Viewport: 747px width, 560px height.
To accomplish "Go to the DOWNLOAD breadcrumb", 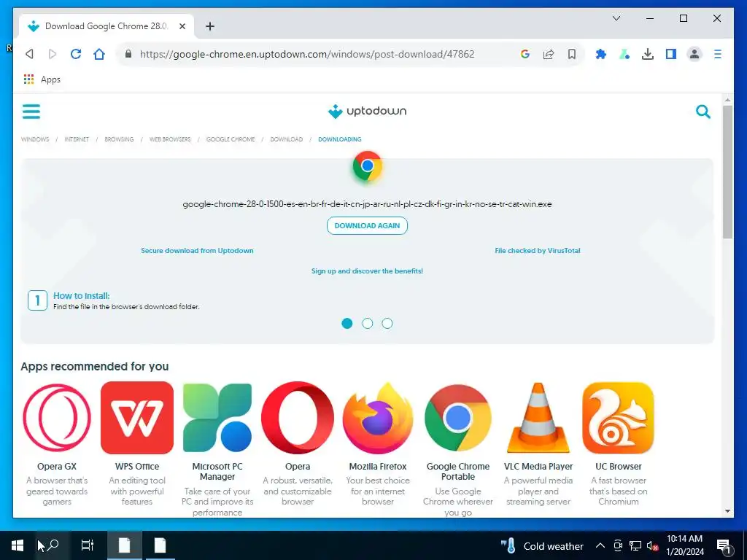I will coord(286,139).
